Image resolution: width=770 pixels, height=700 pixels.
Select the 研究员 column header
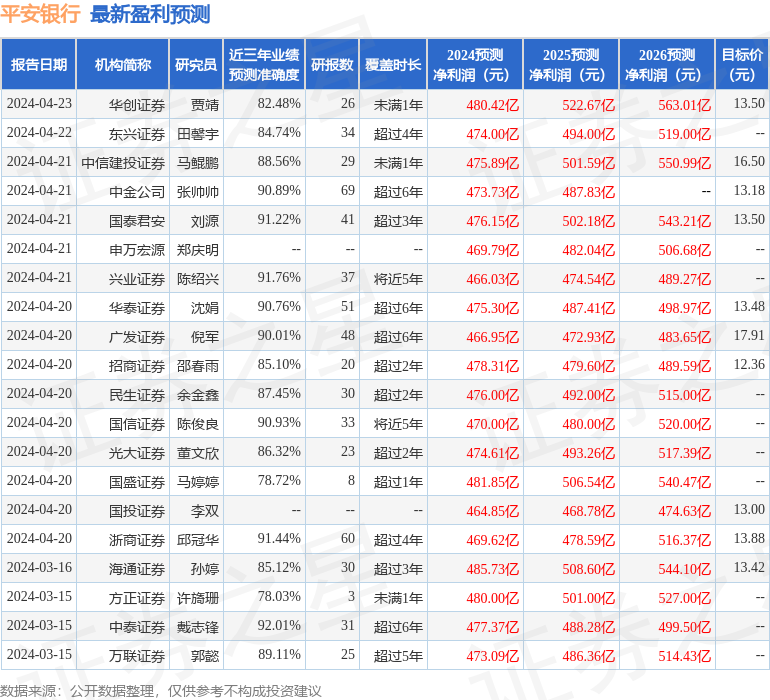click(196, 64)
